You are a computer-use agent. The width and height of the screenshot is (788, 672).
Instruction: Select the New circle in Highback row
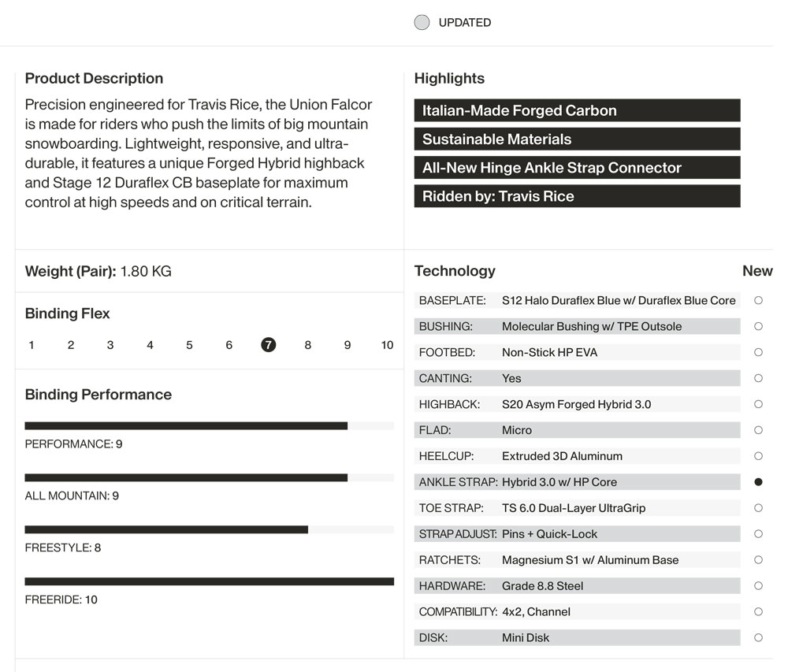pos(758,404)
